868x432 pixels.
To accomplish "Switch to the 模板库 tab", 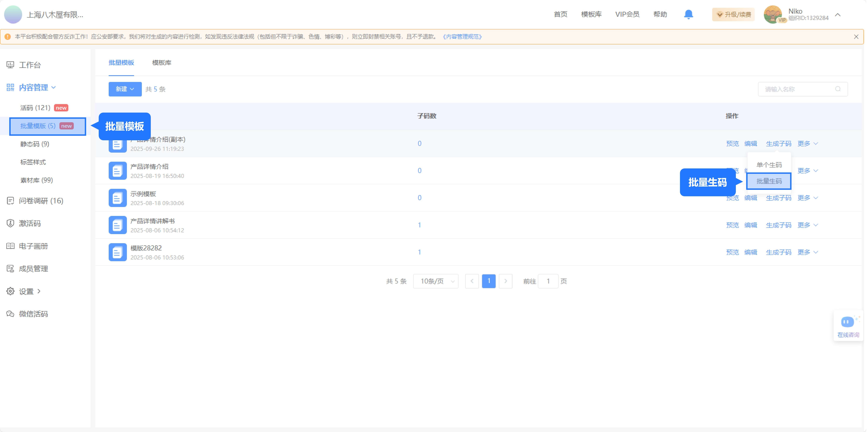I will [x=162, y=63].
